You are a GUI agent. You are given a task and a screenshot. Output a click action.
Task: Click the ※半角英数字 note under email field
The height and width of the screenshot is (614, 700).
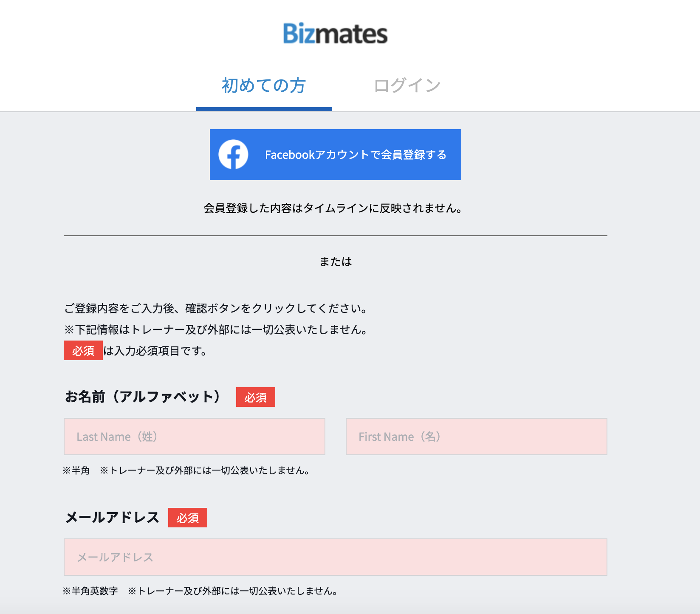(x=90, y=591)
